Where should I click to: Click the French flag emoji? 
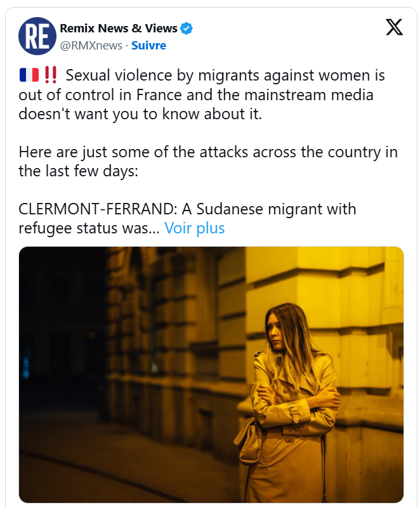coord(29,75)
